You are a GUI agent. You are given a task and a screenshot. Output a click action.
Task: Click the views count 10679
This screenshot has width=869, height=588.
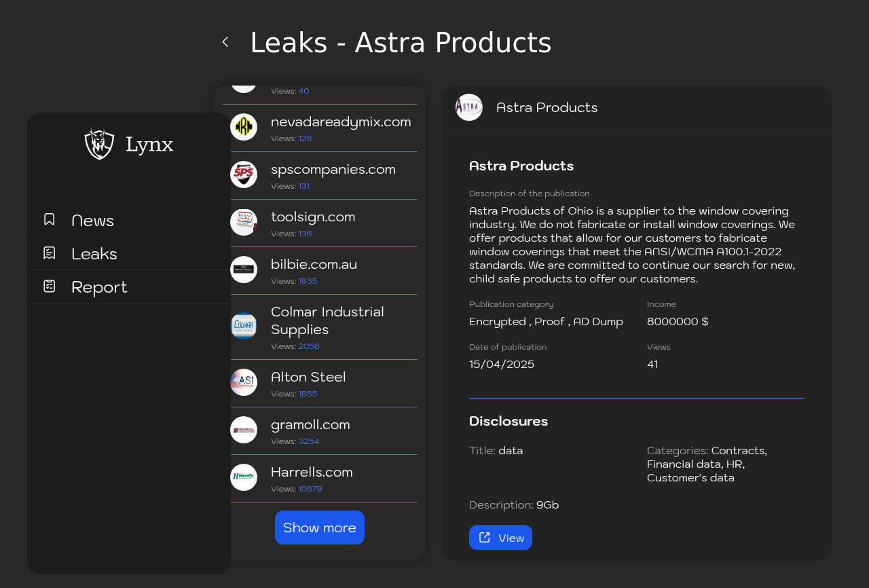tap(310, 489)
